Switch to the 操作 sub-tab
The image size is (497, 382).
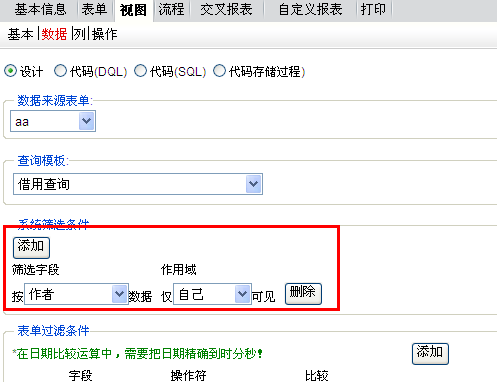pos(104,34)
